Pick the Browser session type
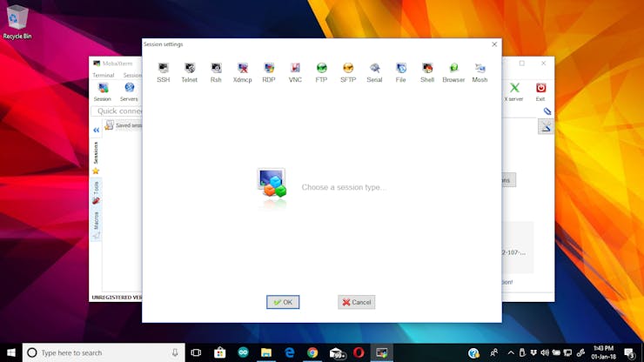Screen dimensions: 644x362 click(x=453, y=72)
